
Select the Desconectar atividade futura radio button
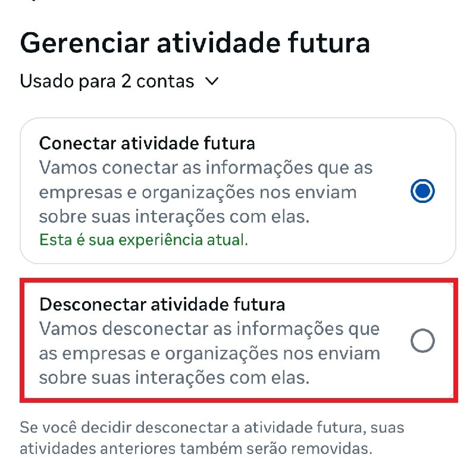coord(422,341)
